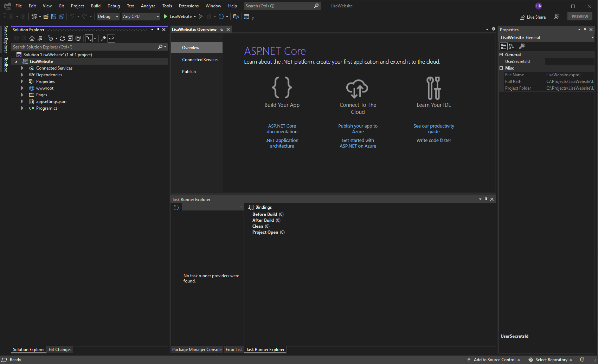Open the Extensions menu
This screenshot has width=598, height=364.
tap(189, 6)
